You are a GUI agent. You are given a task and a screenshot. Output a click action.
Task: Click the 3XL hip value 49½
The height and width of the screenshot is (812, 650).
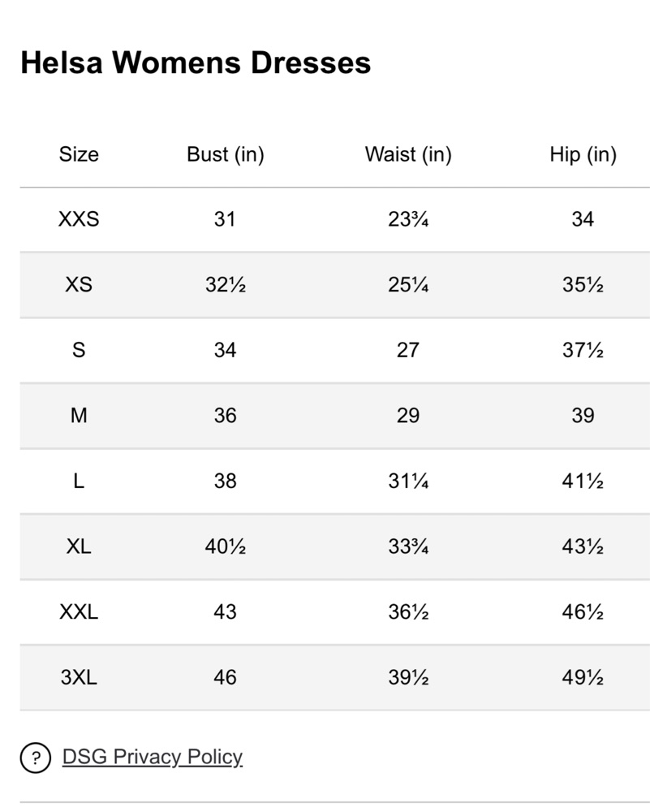(x=583, y=677)
